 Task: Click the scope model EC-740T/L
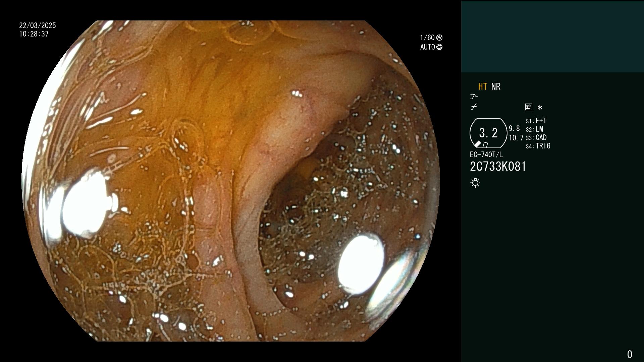(486, 155)
